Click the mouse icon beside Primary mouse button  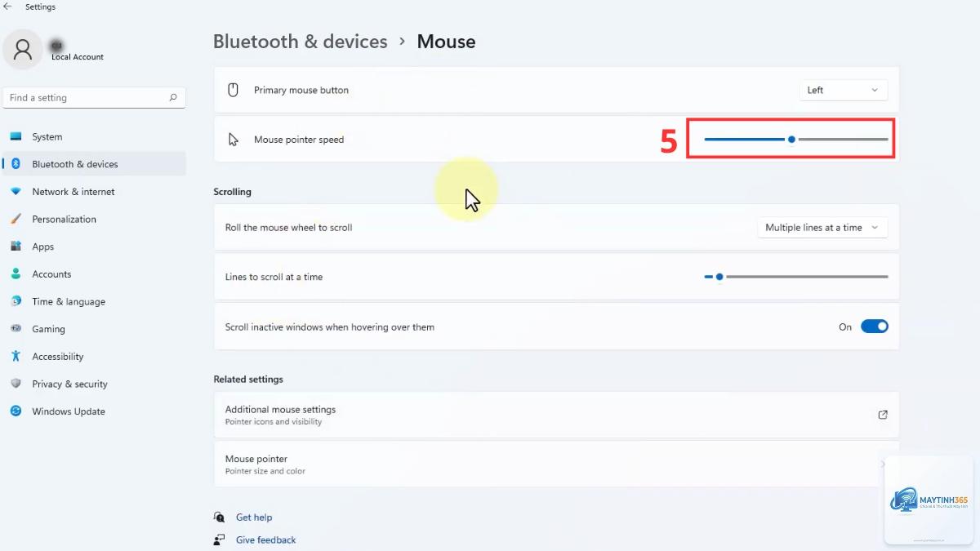(x=233, y=90)
